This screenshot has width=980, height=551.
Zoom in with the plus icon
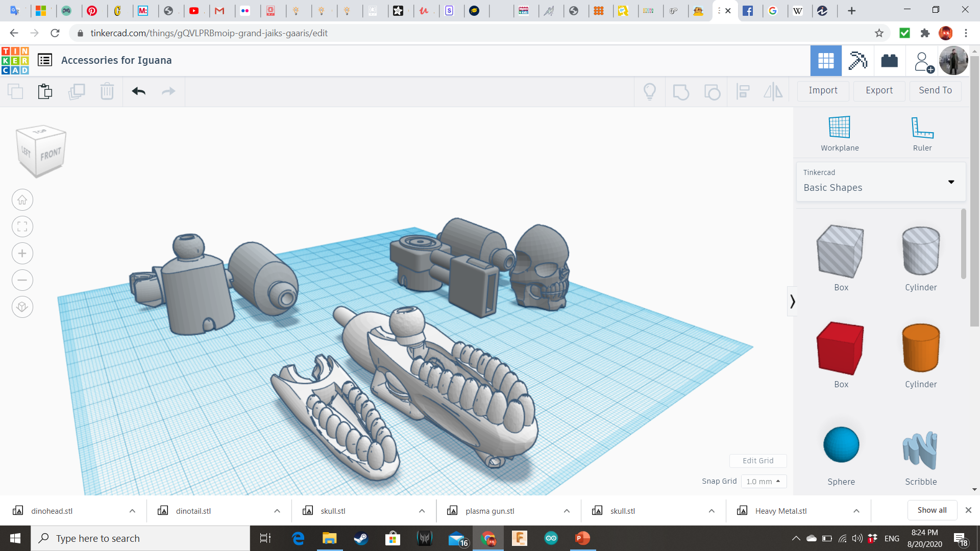tap(22, 254)
